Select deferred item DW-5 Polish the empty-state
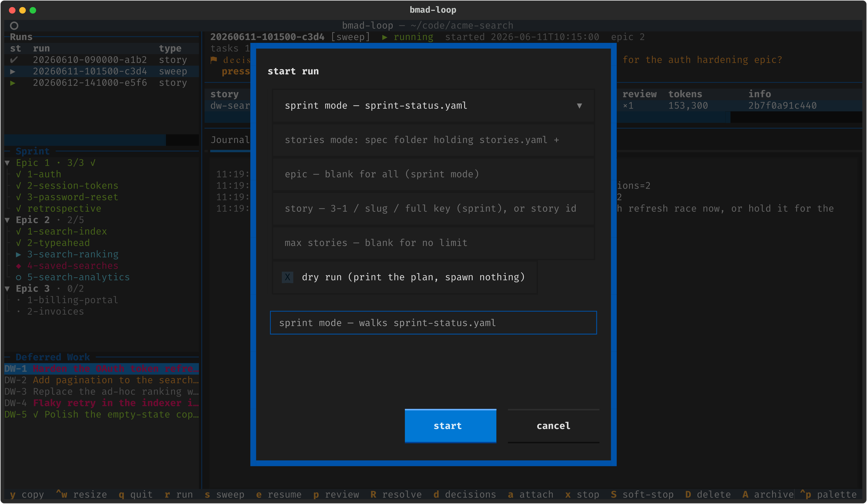Image resolution: width=867 pixels, height=504 pixels. (x=102, y=415)
